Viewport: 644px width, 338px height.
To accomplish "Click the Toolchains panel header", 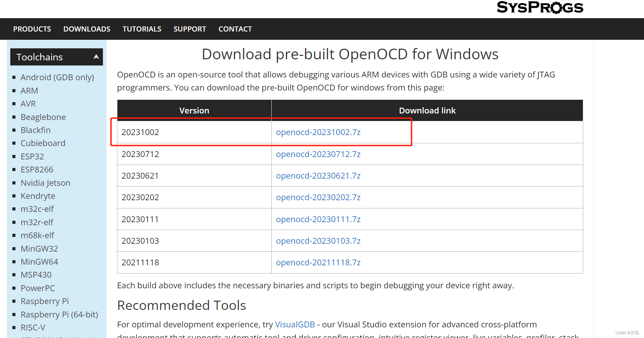I will (x=57, y=57).
